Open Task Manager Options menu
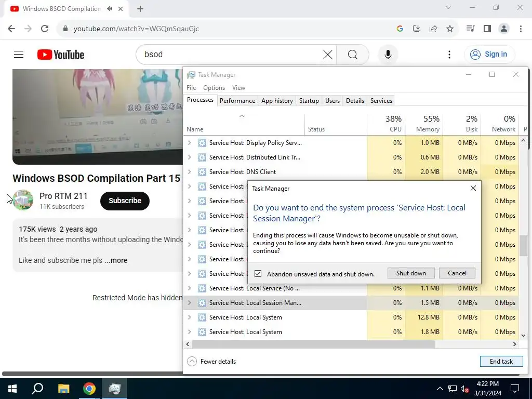532x399 pixels. (x=214, y=87)
